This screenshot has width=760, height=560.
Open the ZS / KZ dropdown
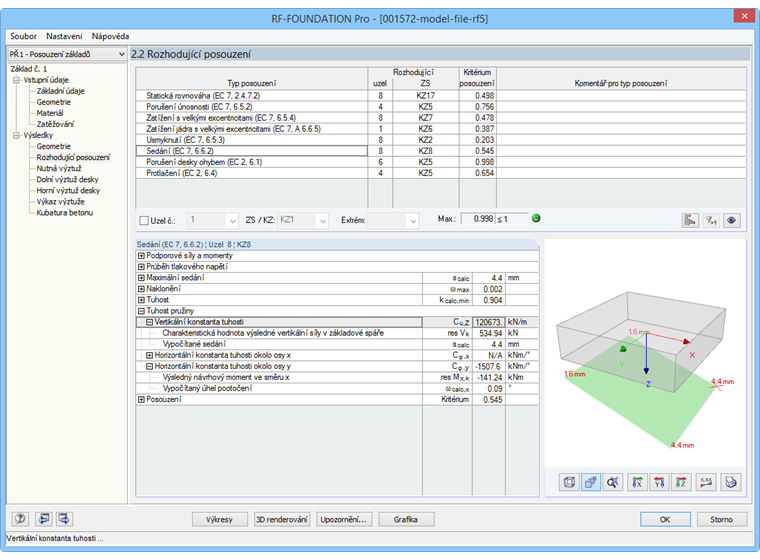323,221
